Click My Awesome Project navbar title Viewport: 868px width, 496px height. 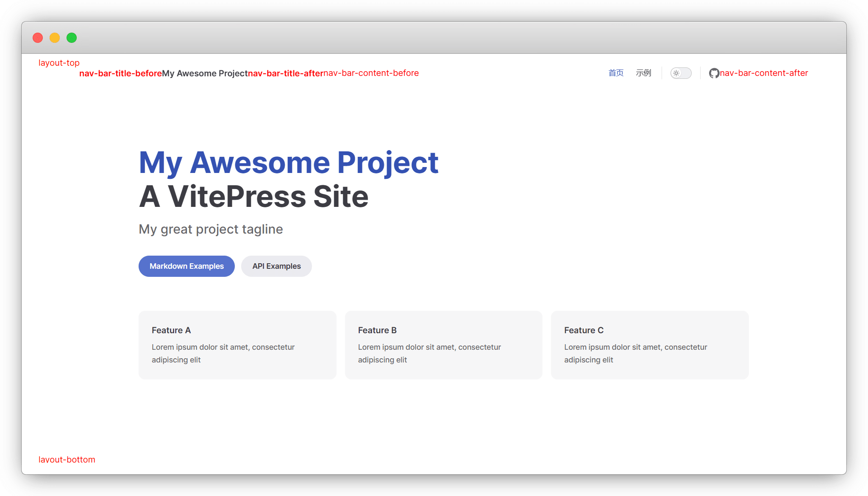pos(205,73)
